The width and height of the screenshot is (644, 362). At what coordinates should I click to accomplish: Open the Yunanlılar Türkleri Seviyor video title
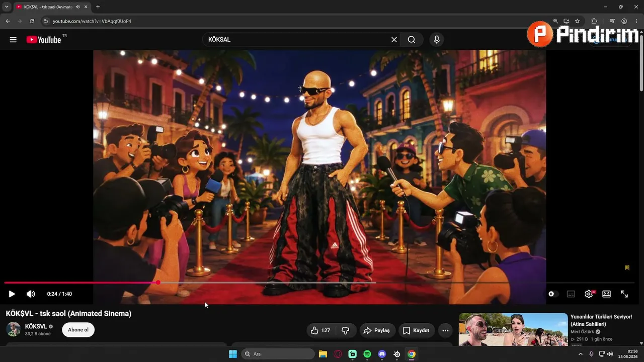pos(601,320)
